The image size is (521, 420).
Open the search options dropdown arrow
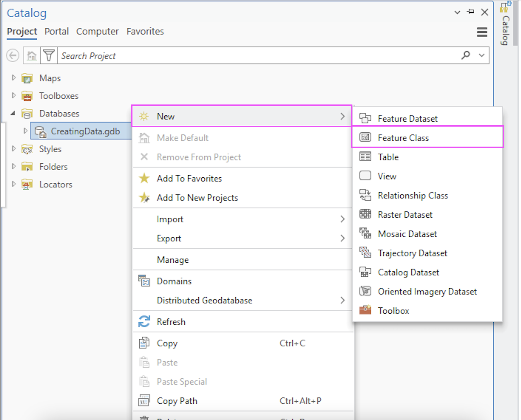481,55
